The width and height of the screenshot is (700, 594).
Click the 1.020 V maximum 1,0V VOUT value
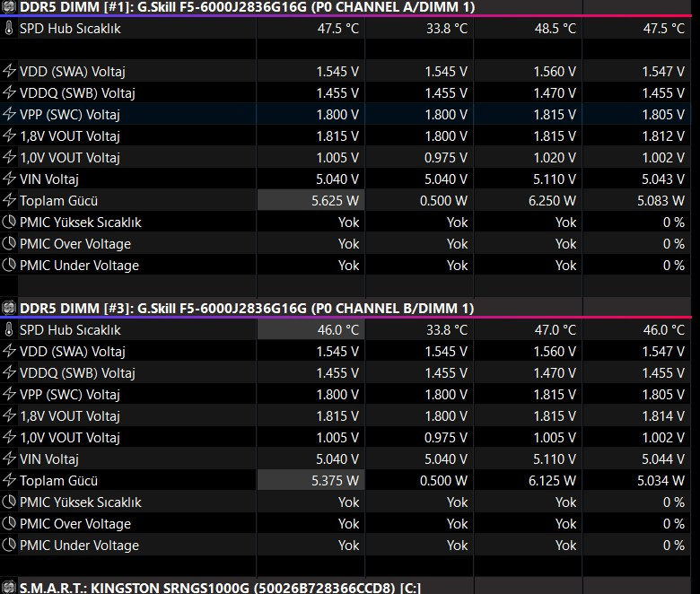click(555, 158)
